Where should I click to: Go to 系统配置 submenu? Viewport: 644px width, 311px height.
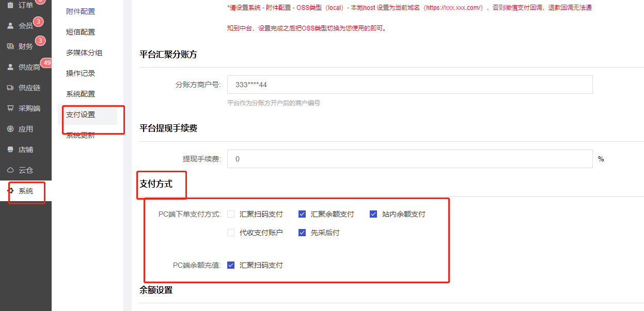[81, 94]
